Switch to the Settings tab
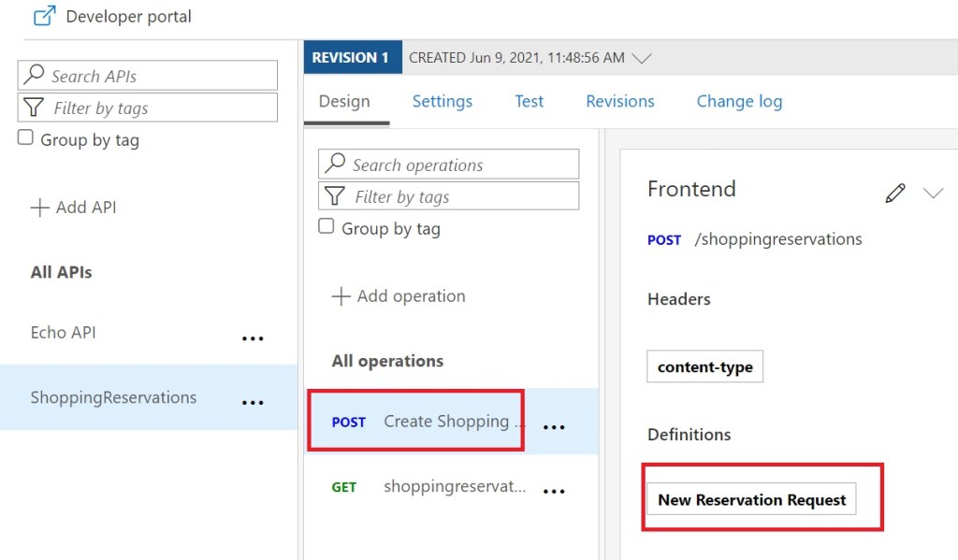Image resolution: width=958 pixels, height=560 pixels. 442,101
